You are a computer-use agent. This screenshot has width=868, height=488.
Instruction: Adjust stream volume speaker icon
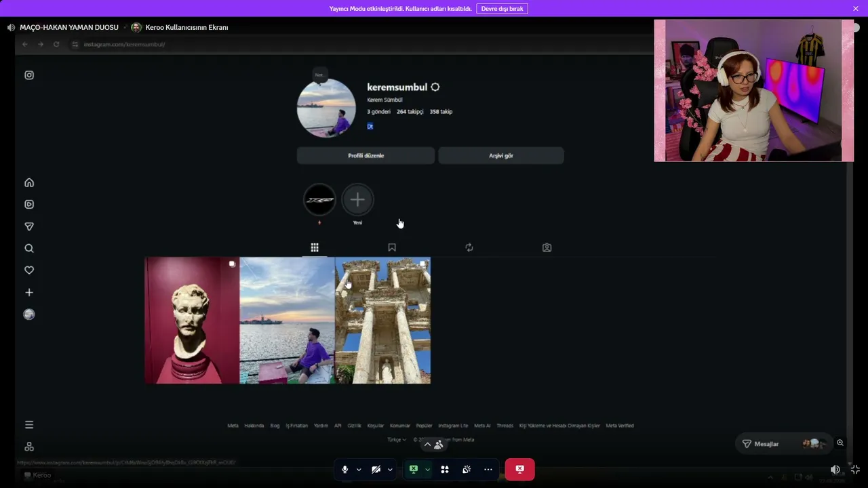(835, 469)
